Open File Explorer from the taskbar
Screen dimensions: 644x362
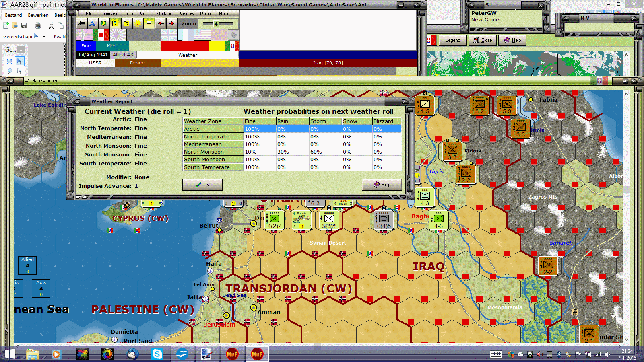pos(33,354)
